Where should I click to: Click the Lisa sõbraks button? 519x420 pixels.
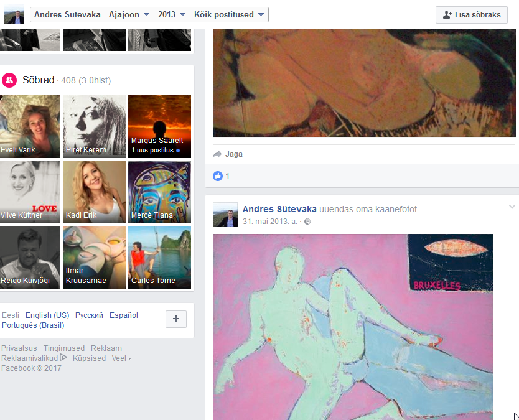pyautogui.click(x=472, y=15)
